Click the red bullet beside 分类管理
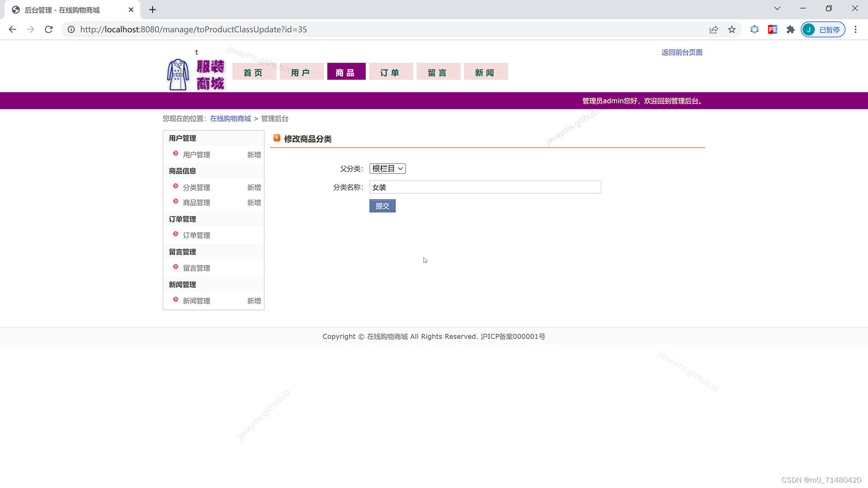Screen dimensions: 868x488 click(175, 186)
